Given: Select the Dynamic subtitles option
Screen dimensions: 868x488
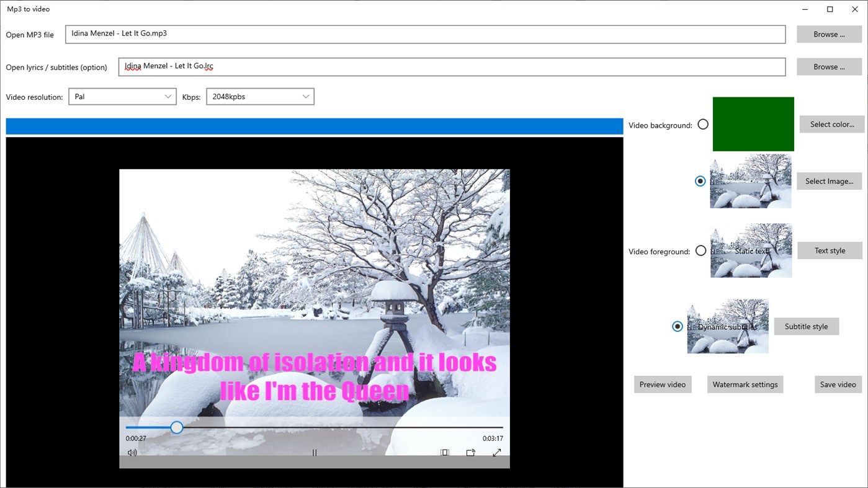Looking at the screenshot, I should (678, 326).
